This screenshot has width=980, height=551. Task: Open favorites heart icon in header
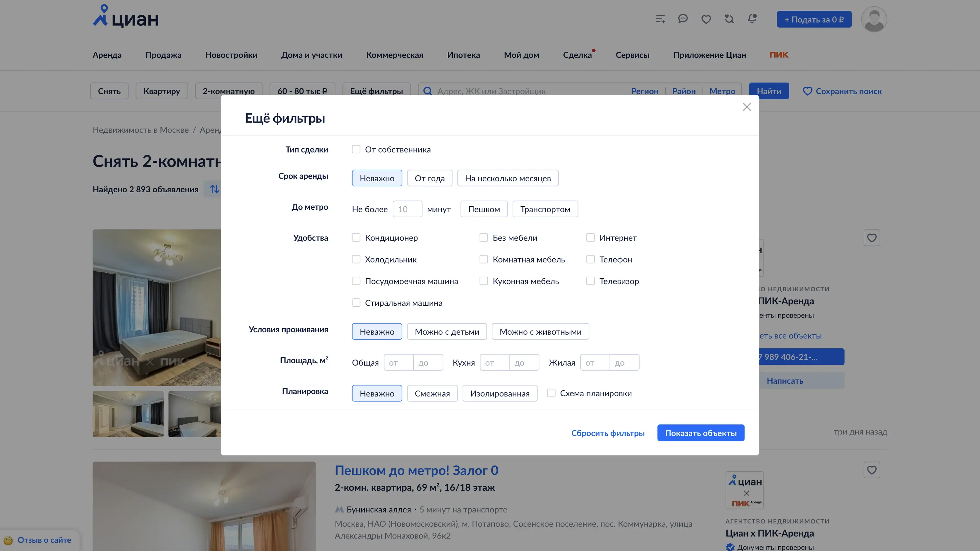click(x=706, y=19)
